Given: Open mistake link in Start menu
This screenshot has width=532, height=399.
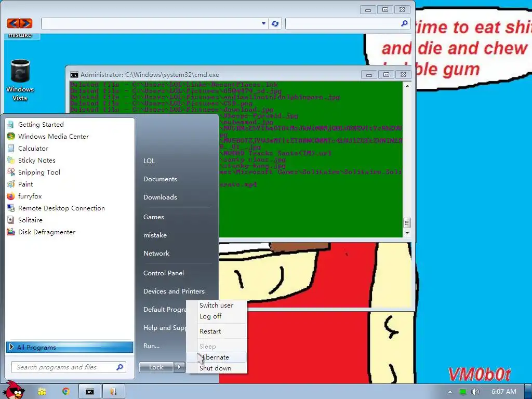Looking at the screenshot, I should (x=155, y=235).
